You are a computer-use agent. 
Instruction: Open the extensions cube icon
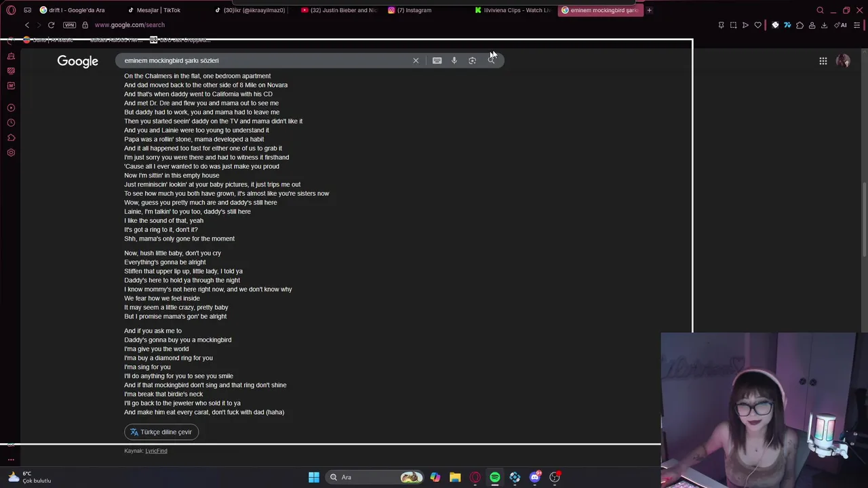(800, 25)
